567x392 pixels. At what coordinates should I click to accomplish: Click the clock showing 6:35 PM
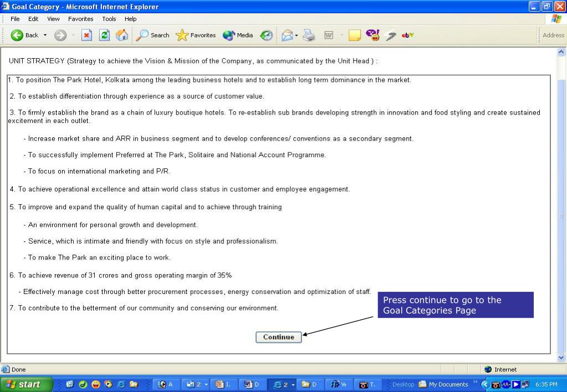tap(546, 384)
